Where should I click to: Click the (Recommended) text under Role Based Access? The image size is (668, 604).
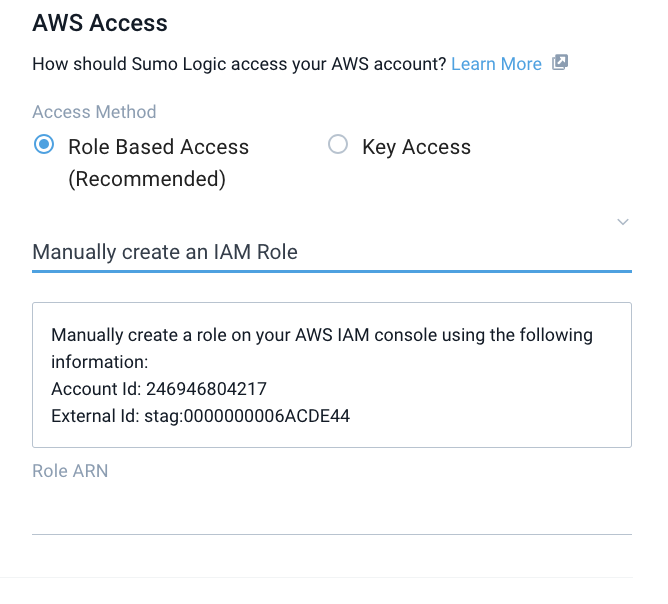tap(146, 180)
